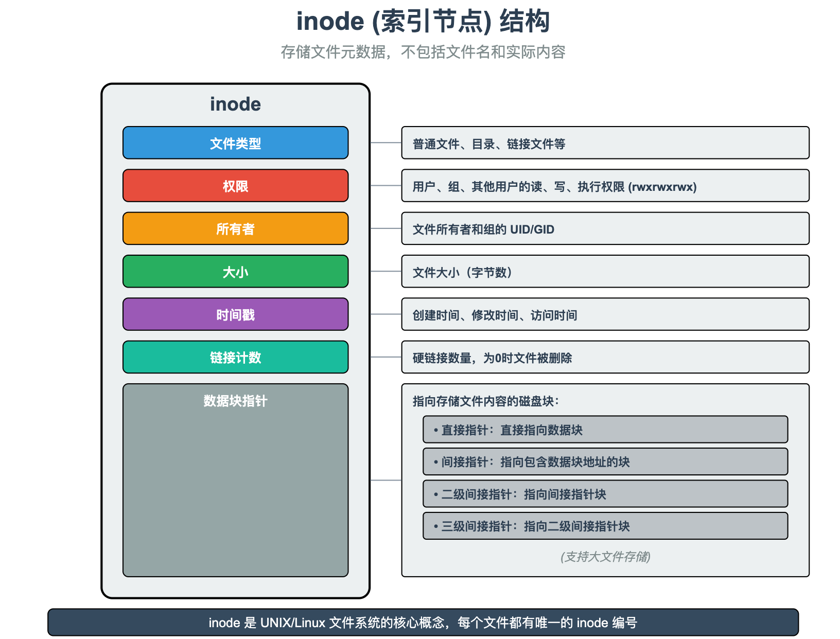
Task: Select the blue 文件类型 block
Action: (x=235, y=143)
